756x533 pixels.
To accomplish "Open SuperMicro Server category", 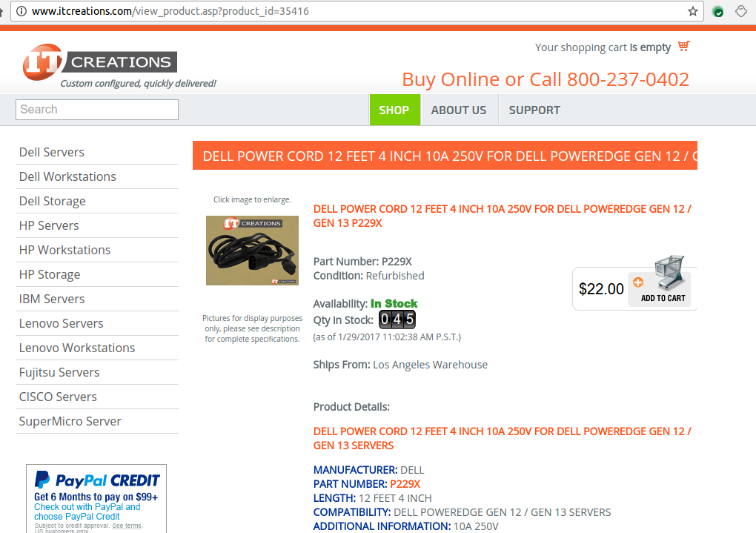I will coord(70,421).
